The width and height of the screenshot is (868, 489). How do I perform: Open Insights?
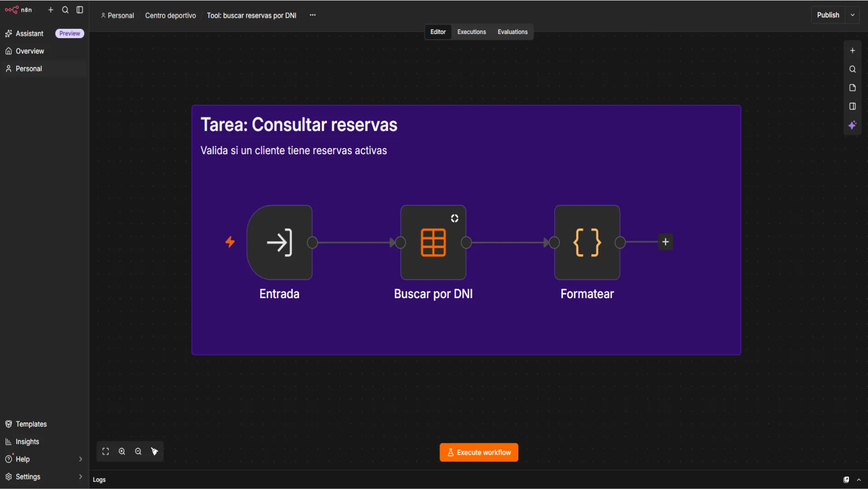coord(27,442)
